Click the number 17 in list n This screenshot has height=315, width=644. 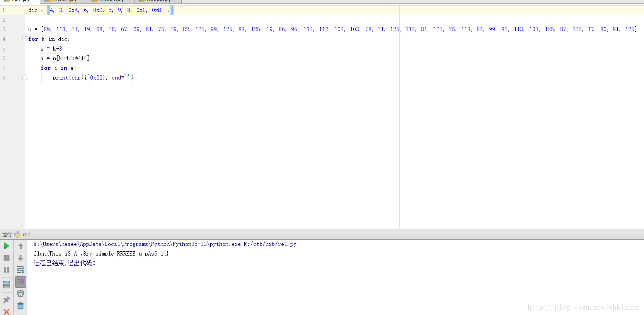coord(591,29)
